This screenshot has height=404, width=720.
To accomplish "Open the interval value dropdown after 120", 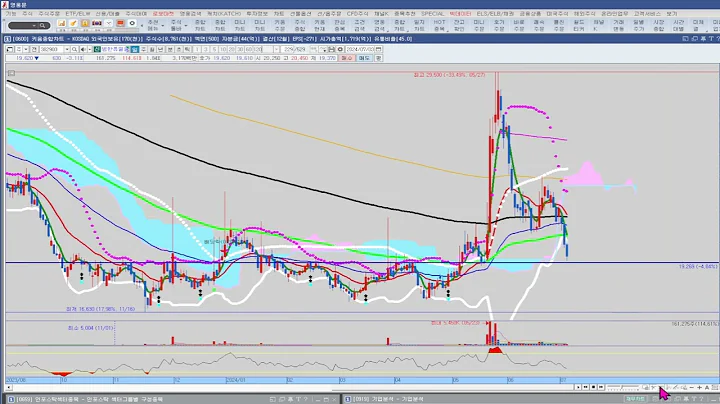I will click(277, 49).
